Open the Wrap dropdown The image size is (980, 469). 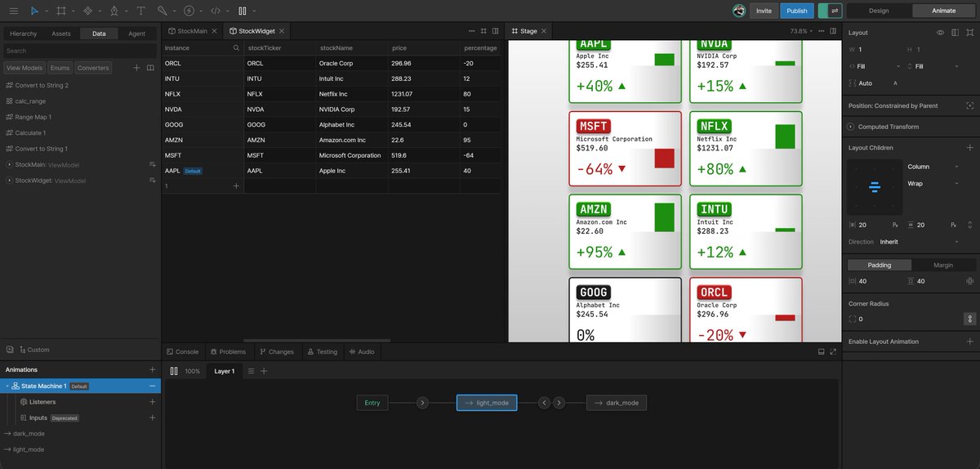[x=935, y=184]
